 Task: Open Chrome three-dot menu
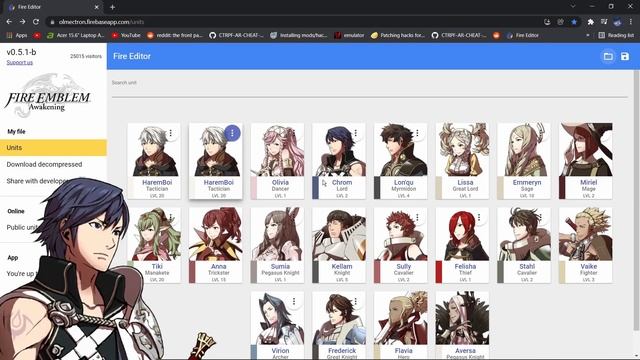click(631, 22)
